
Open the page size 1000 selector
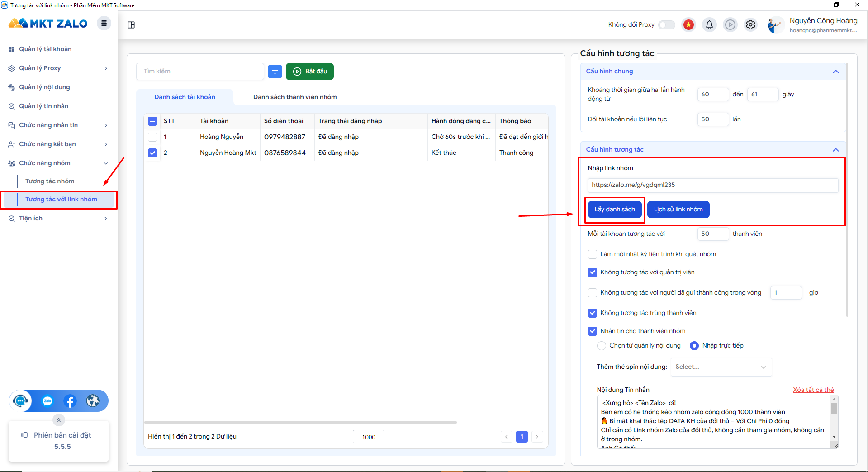tap(369, 437)
